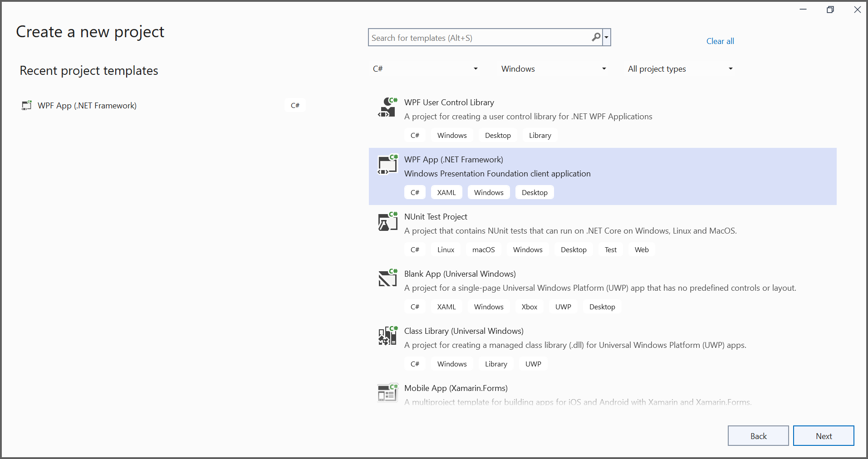Click the Mobile App (Xamarin.Forms) icon

[387, 393]
